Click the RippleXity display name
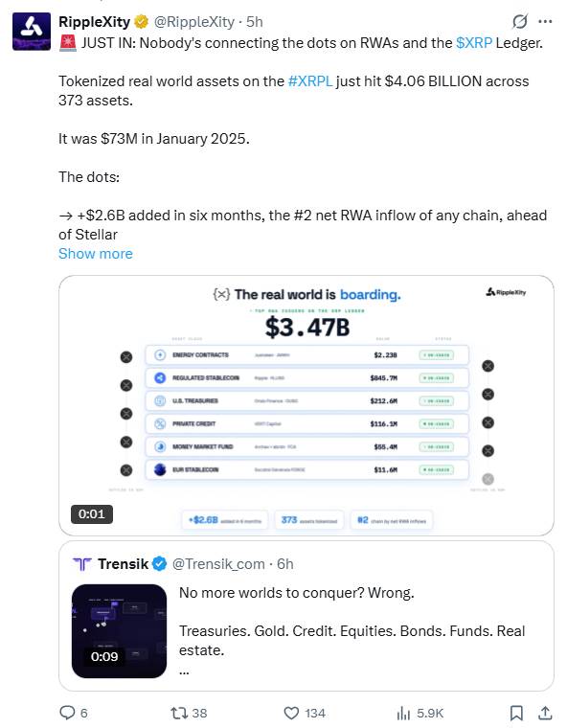Viewport: 567px width, 728px height. (94, 21)
